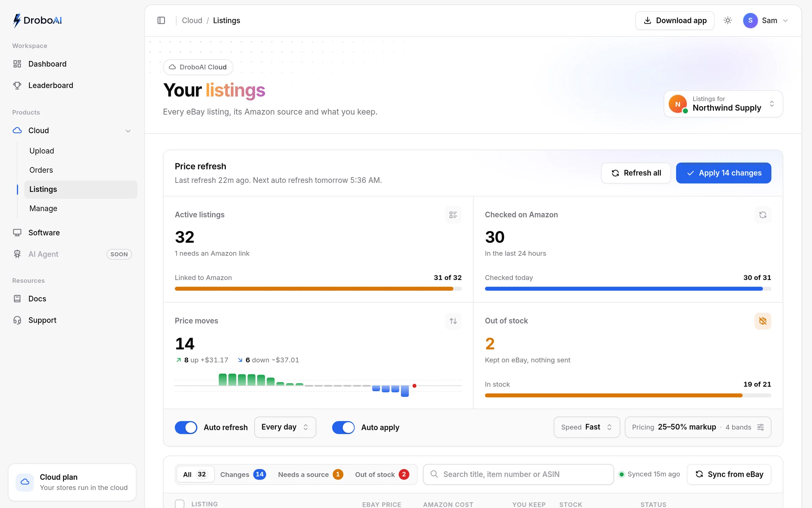Click Sync from eBay button
The image size is (812, 508).
click(729, 474)
